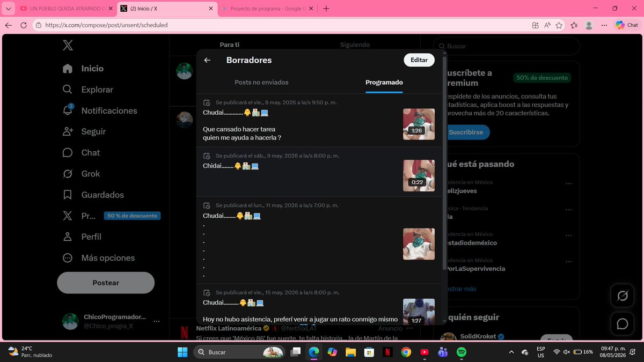The height and width of the screenshot is (362, 644).
Task: Open more options for PorLaSupervivencia trend
Action: pos(568,261)
